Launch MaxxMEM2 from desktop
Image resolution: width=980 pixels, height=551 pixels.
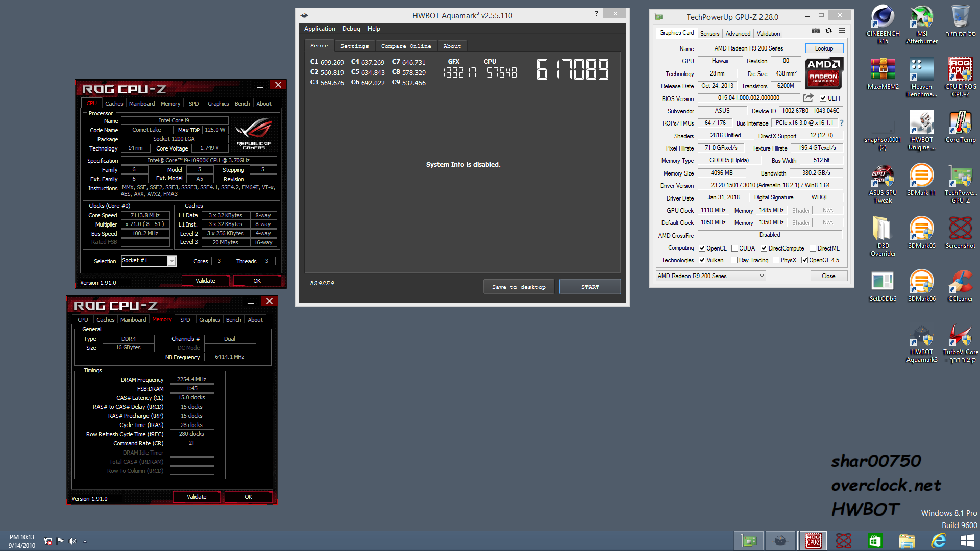(883, 73)
